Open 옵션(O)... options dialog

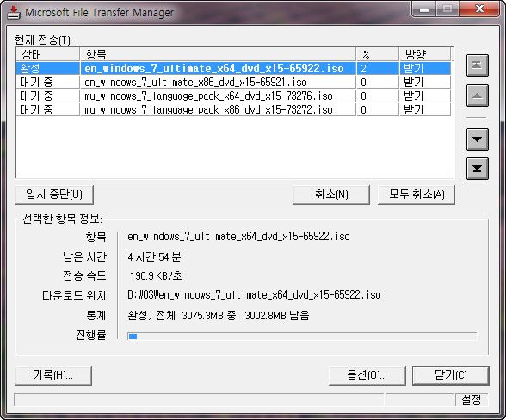(367, 375)
